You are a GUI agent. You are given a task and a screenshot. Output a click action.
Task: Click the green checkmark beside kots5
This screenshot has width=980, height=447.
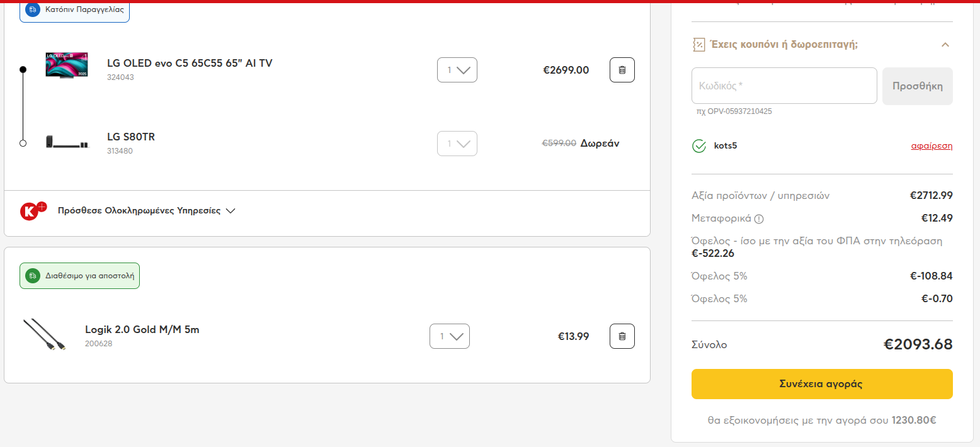[x=699, y=146]
